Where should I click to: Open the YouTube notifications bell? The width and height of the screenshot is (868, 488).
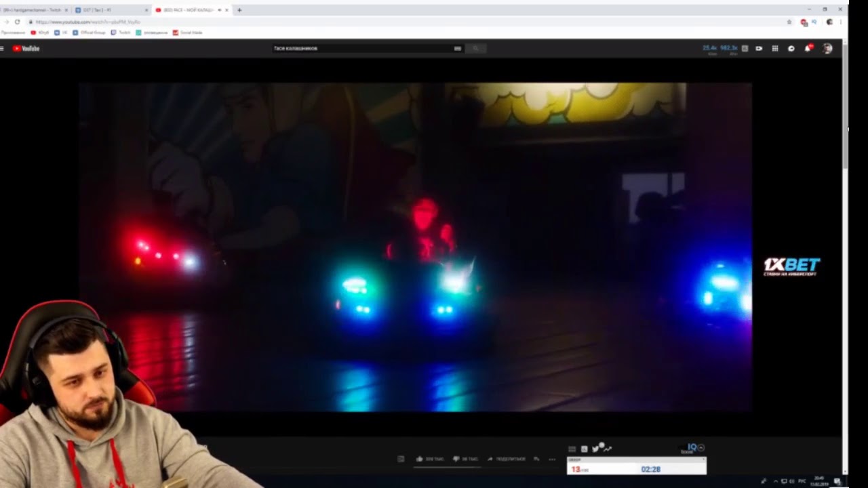[808, 48]
